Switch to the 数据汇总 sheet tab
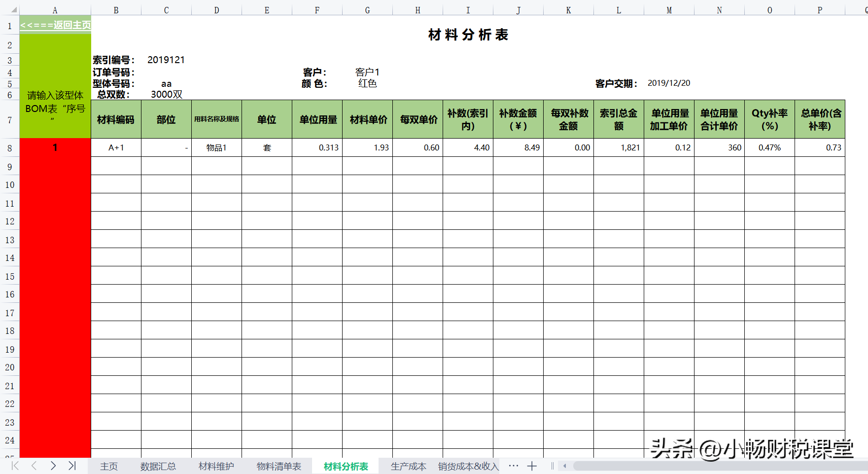The image size is (868, 474). (158, 467)
